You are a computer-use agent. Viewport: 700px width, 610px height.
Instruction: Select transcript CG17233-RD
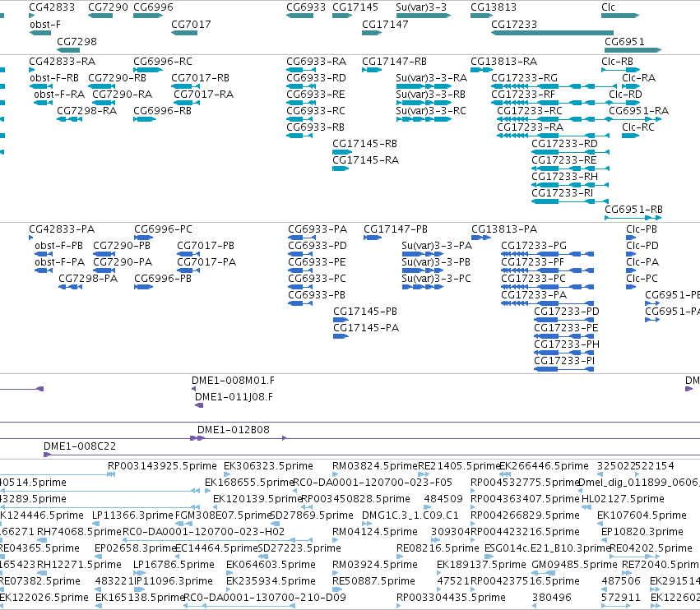pyautogui.click(x=564, y=144)
